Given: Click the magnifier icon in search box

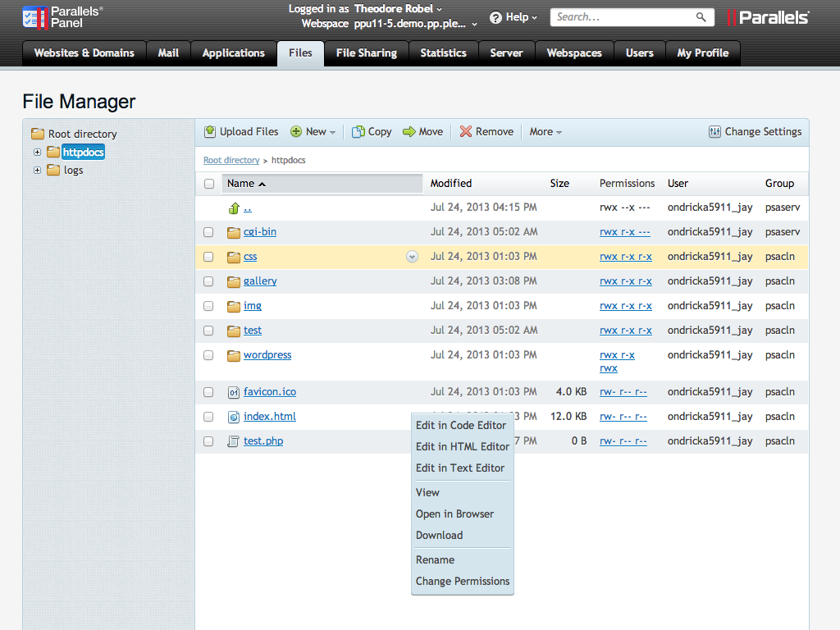Looking at the screenshot, I should coord(701,17).
